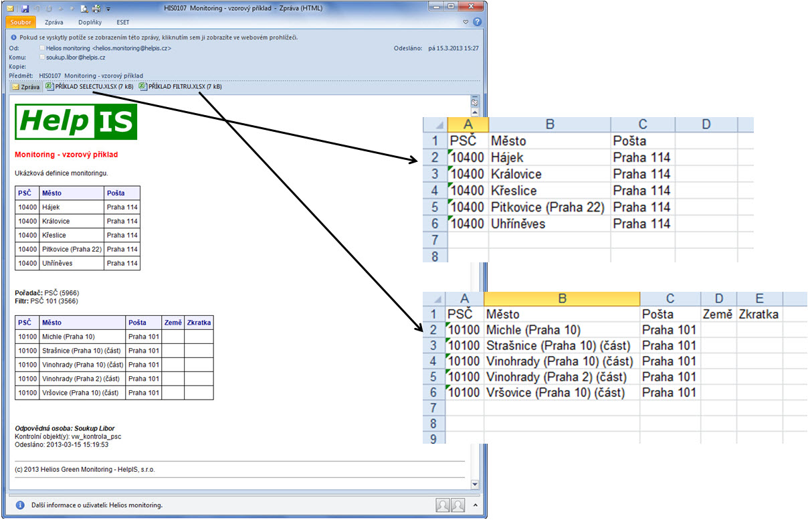The height and width of the screenshot is (520, 812).
Task: Click the copyright line for Helios Green Monitoring
Action: click(85, 469)
